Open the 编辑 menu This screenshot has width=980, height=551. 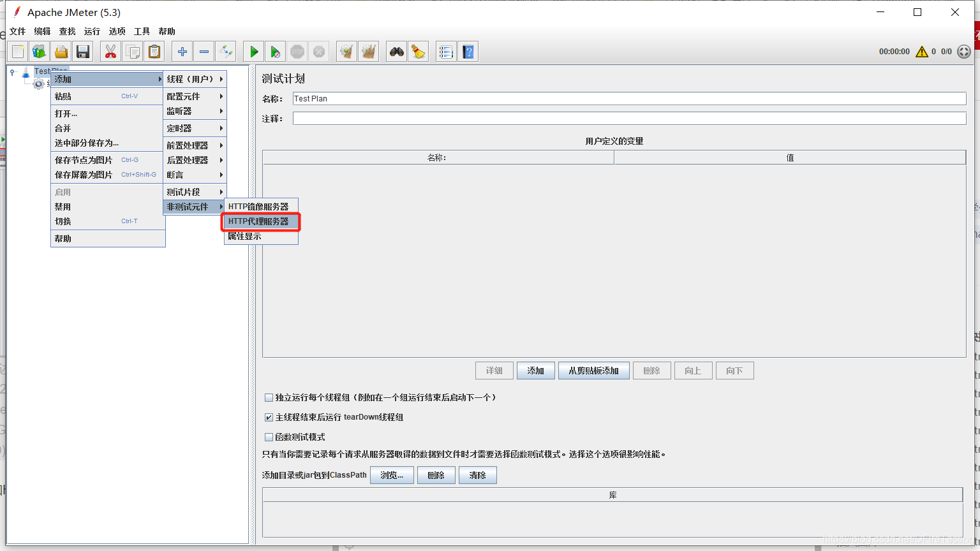(x=42, y=31)
